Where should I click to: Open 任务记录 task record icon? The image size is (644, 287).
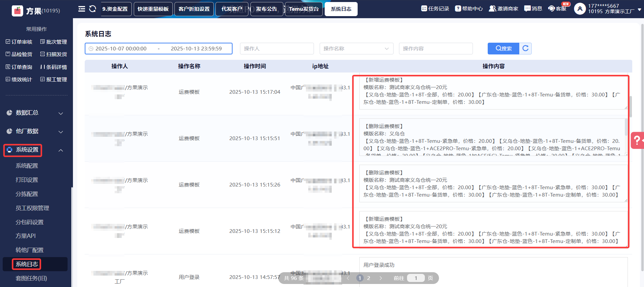(424, 8)
